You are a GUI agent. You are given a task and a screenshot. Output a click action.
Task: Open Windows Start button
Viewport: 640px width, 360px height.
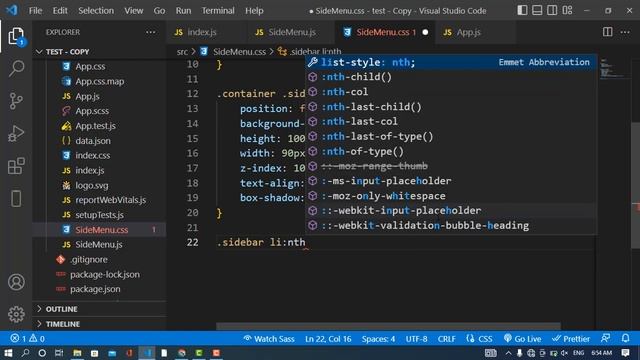[8, 353]
